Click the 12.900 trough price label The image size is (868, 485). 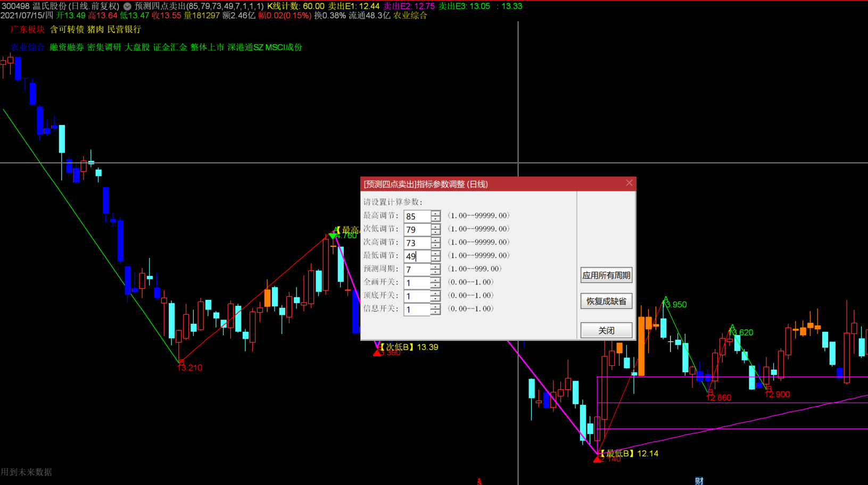pos(778,395)
